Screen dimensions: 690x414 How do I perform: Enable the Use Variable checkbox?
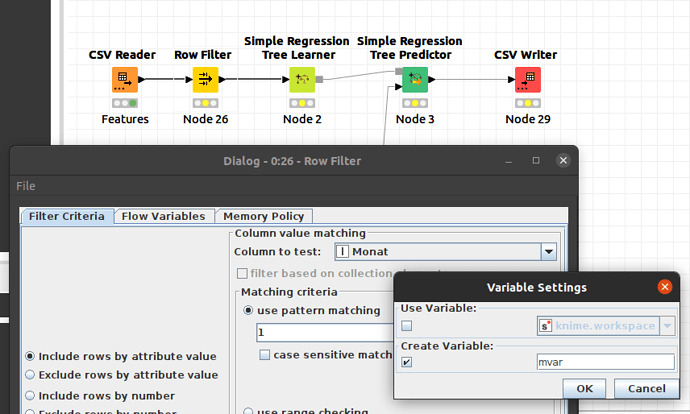(x=407, y=326)
